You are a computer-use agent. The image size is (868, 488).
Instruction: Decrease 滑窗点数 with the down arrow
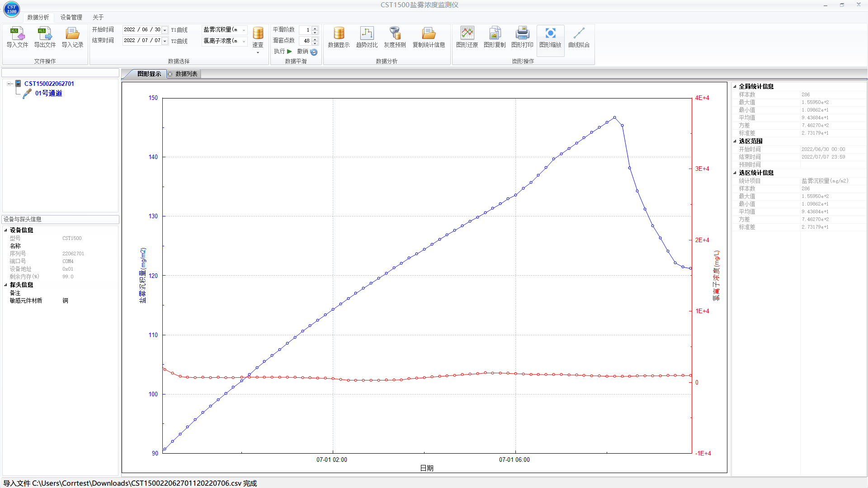315,43
